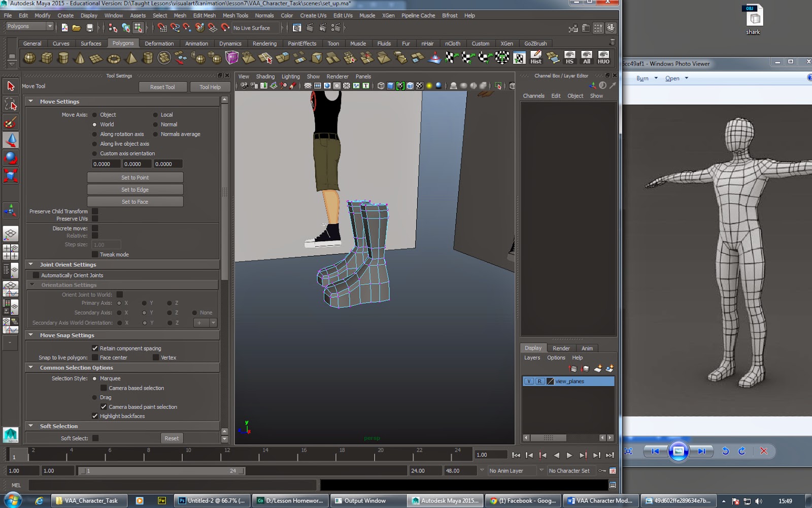The width and height of the screenshot is (812, 508).
Task: Click the Set to Edge button
Action: click(135, 189)
